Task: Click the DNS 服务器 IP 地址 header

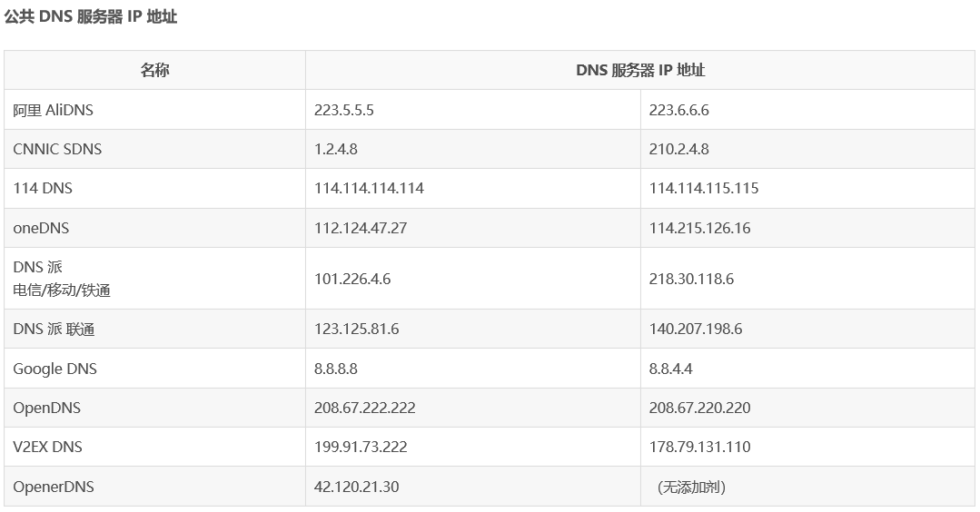Action: coord(640,70)
